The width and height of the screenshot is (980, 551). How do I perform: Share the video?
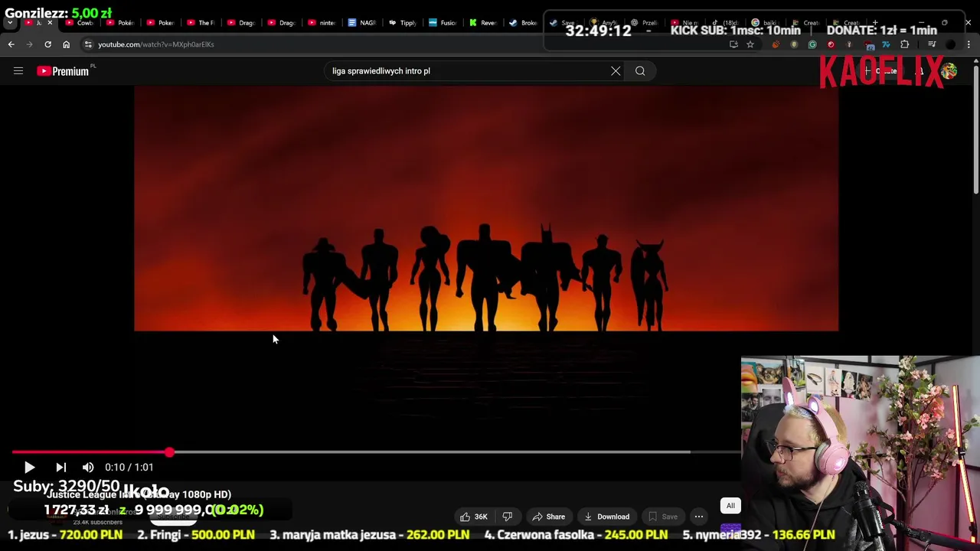click(x=548, y=517)
